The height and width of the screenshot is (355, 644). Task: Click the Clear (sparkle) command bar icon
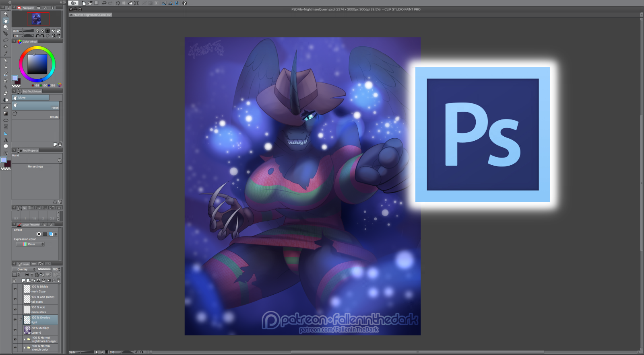118,3
